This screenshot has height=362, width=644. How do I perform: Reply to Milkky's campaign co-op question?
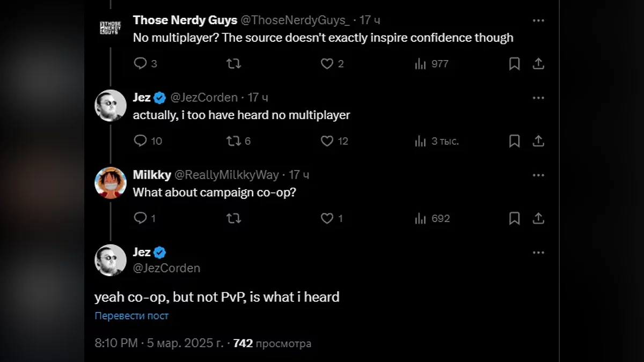[x=141, y=218]
